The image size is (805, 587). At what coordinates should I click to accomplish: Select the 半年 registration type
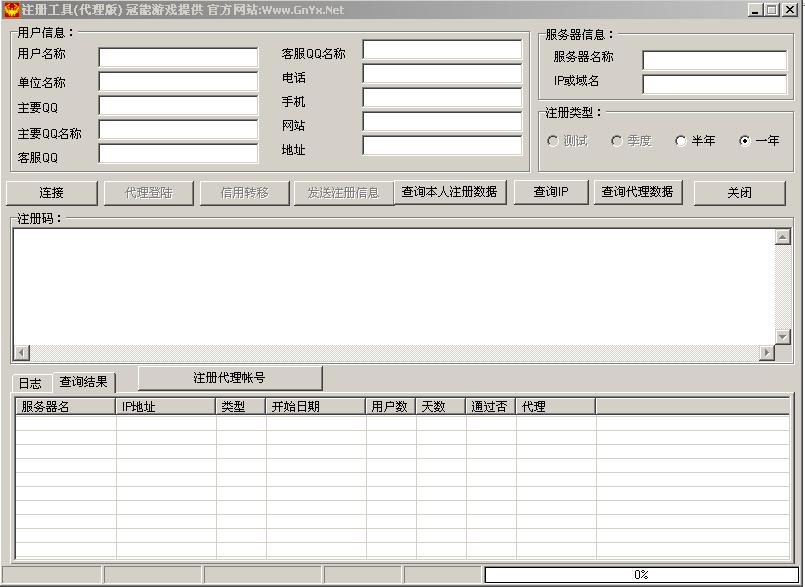681,140
